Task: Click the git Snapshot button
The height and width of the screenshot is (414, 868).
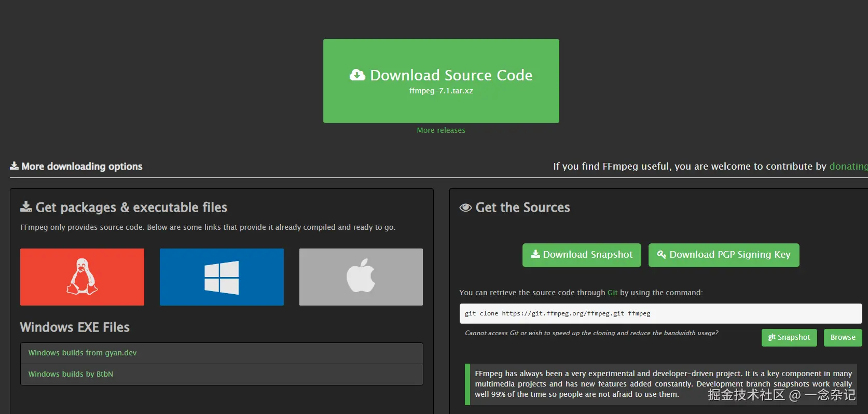Action: click(x=789, y=337)
